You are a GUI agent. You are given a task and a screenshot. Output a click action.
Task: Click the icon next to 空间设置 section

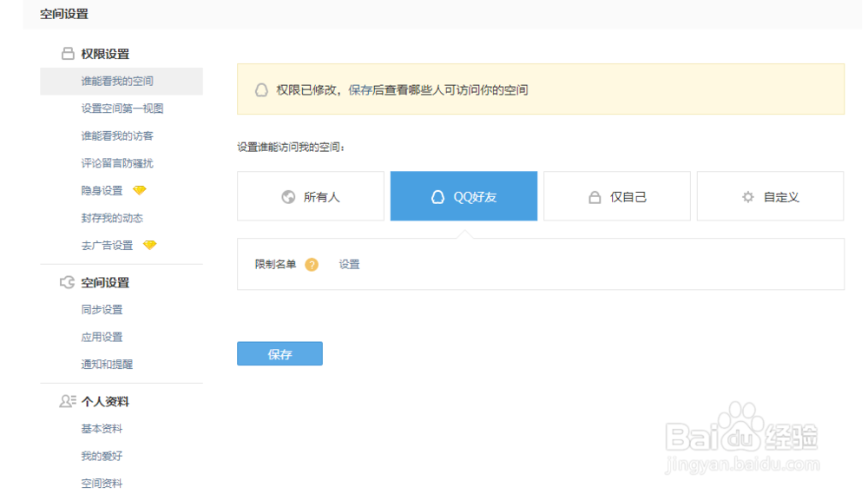[x=67, y=282]
